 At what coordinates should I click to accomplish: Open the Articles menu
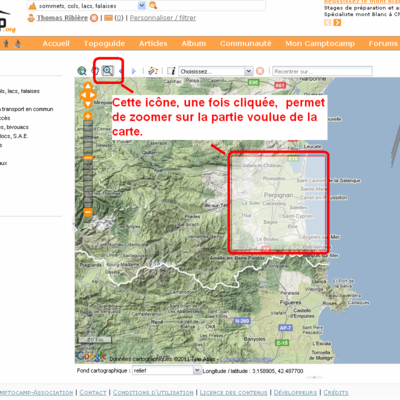coord(153,43)
